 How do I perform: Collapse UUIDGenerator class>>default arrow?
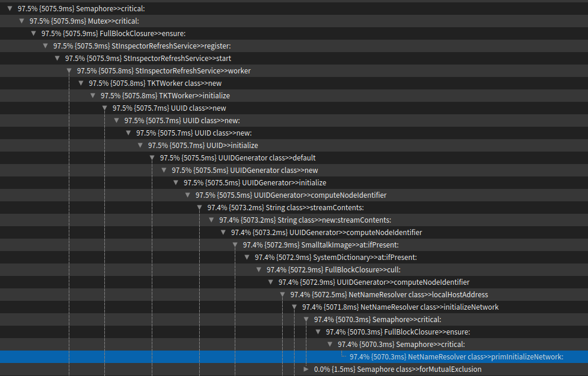click(152, 158)
